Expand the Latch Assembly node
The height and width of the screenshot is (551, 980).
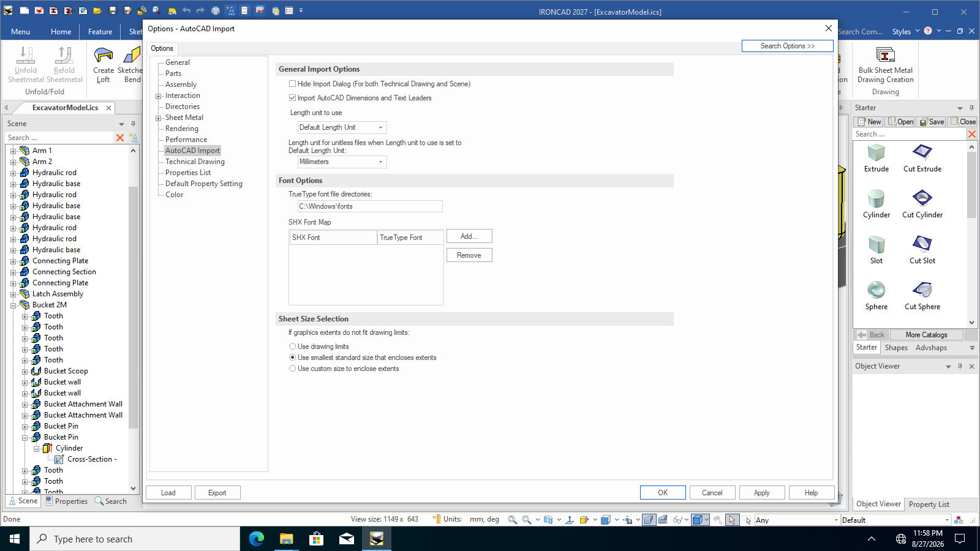pyautogui.click(x=13, y=294)
